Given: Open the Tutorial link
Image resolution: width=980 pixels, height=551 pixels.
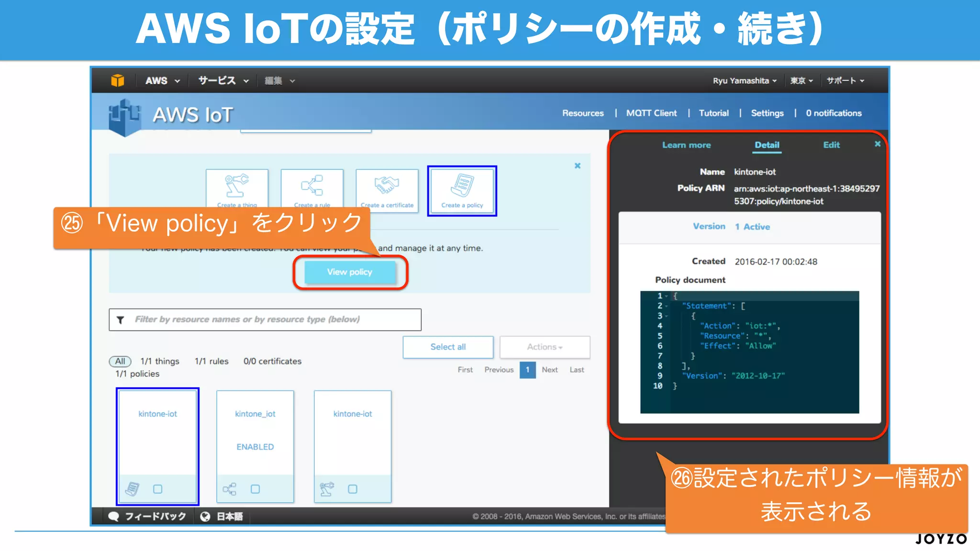Looking at the screenshot, I should [713, 113].
